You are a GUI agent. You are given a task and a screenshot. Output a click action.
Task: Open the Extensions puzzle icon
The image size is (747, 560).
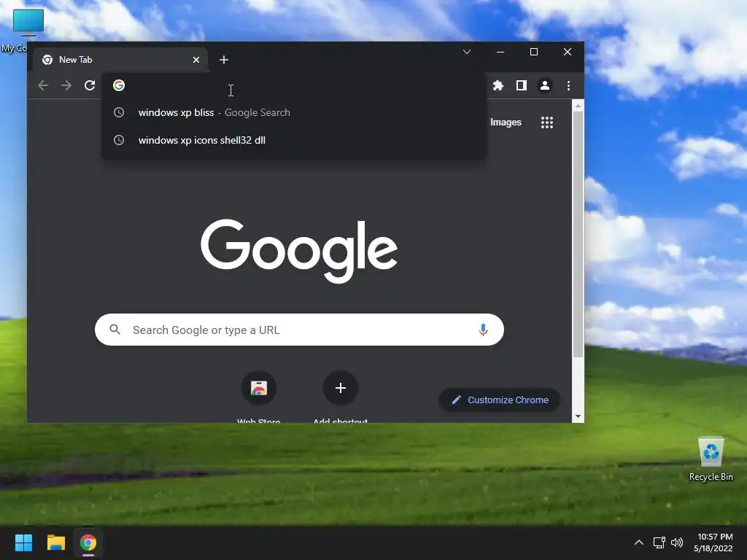(x=498, y=85)
